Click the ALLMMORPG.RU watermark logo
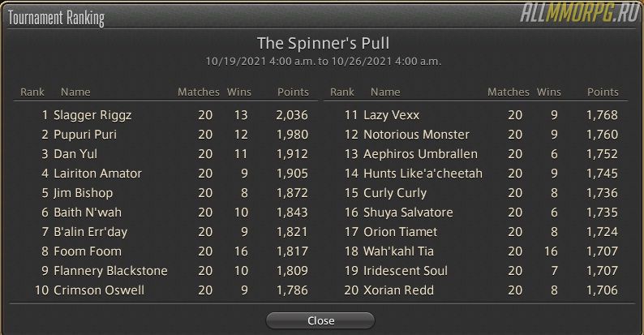This screenshot has width=644, height=335. (x=581, y=14)
